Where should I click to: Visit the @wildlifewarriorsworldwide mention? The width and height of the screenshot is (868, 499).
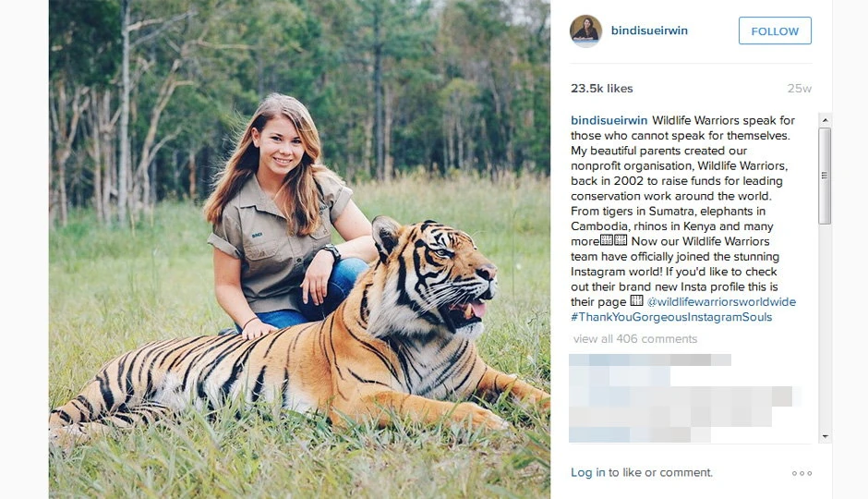(721, 302)
